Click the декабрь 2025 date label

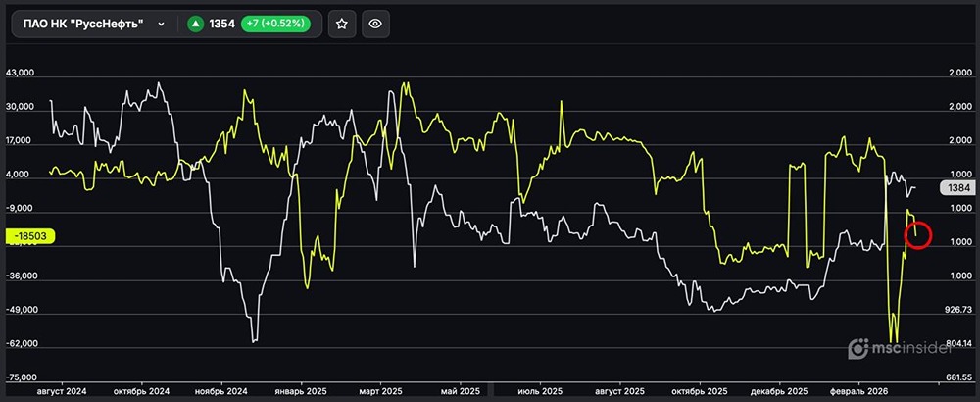tap(779, 391)
